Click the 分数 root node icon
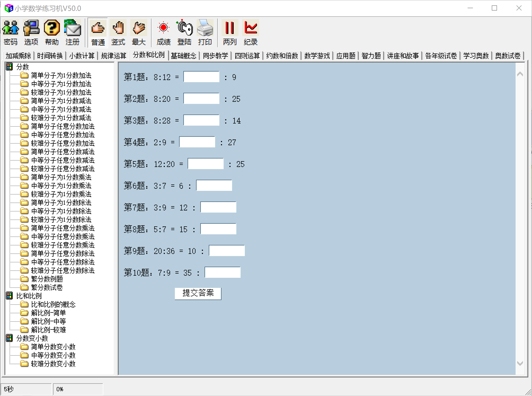This screenshot has height=396, width=532. coord(9,67)
